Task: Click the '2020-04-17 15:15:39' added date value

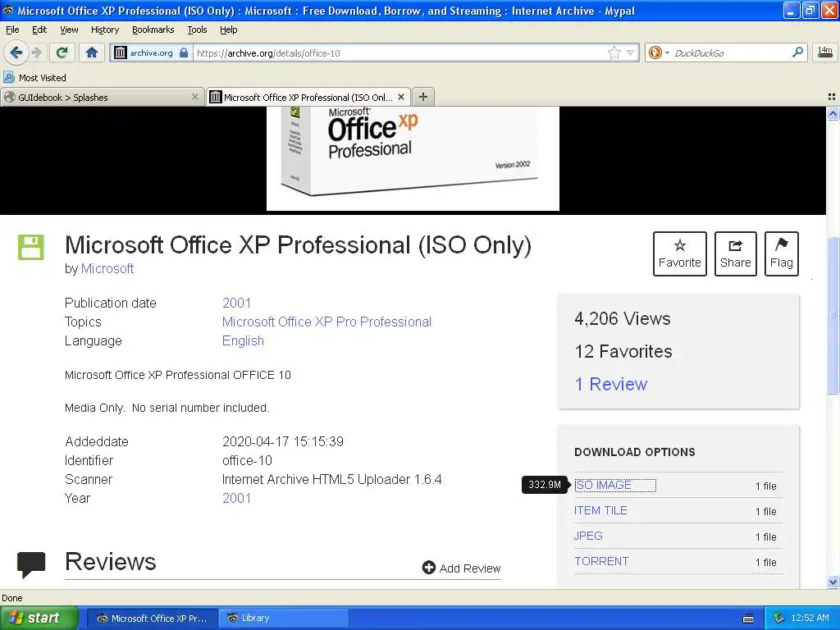Action: click(283, 441)
